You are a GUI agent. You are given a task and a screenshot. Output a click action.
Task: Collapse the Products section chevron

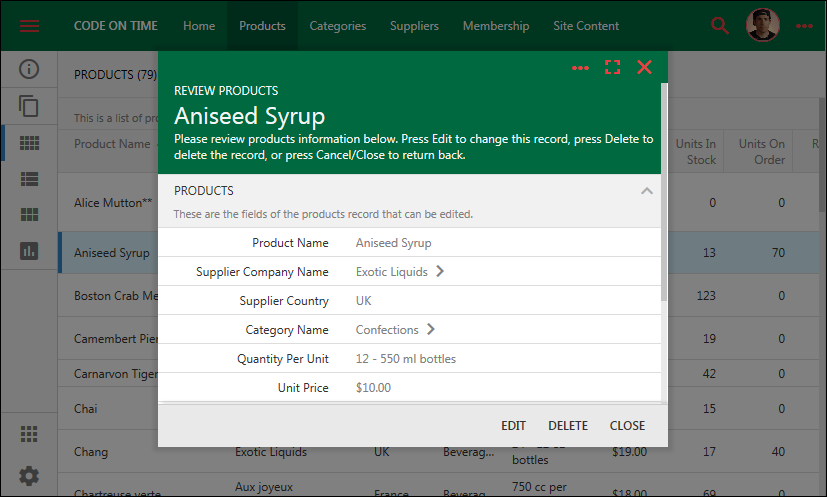pos(647,191)
